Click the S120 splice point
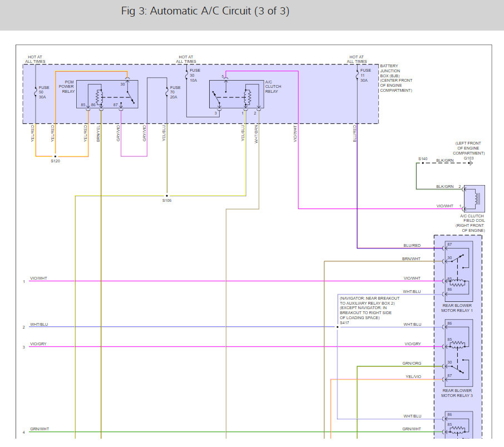Screen dimensions: 504x447 (55, 157)
